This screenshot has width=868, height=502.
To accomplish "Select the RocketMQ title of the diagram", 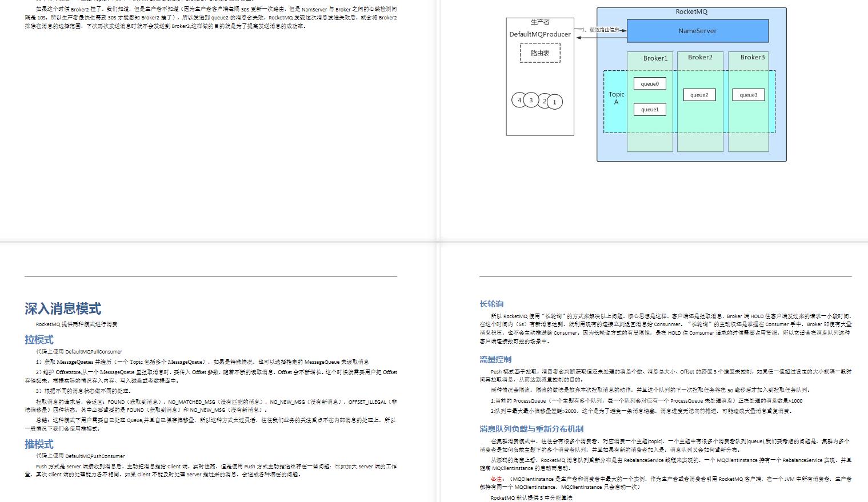I will [691, 11].
